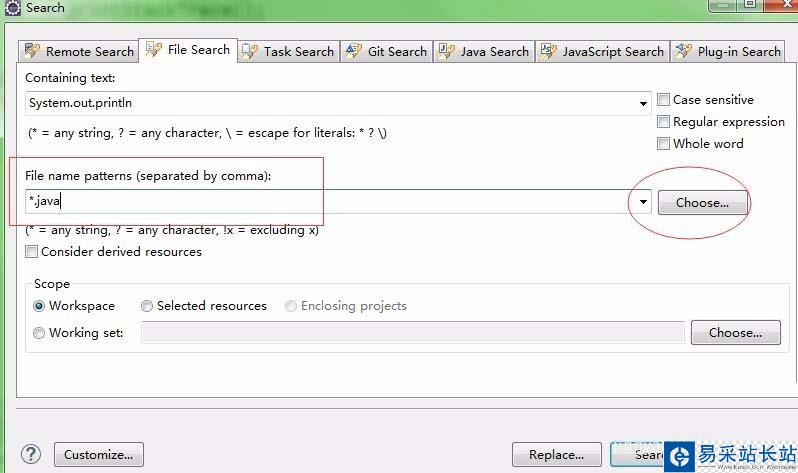Screen dimensions: 798x473
Task: Click the Java Search tab icon
Action: [447, 51]
